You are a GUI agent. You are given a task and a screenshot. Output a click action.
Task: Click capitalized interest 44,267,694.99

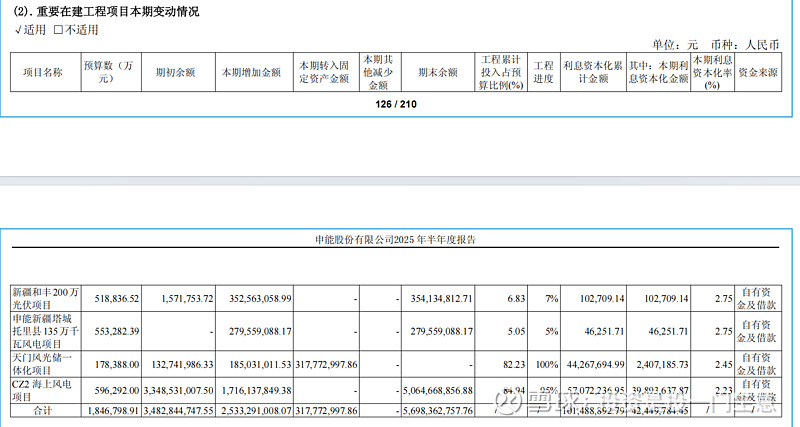(x=595, y=365)
